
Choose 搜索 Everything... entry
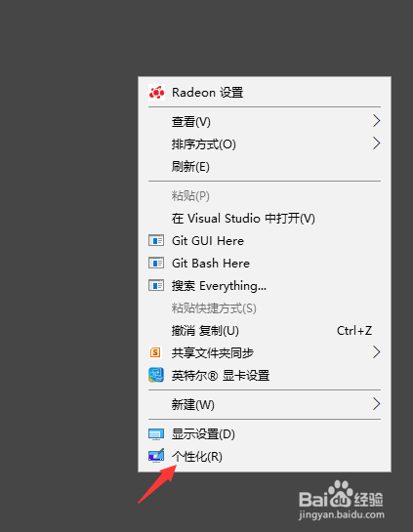[x=265, y=285]
